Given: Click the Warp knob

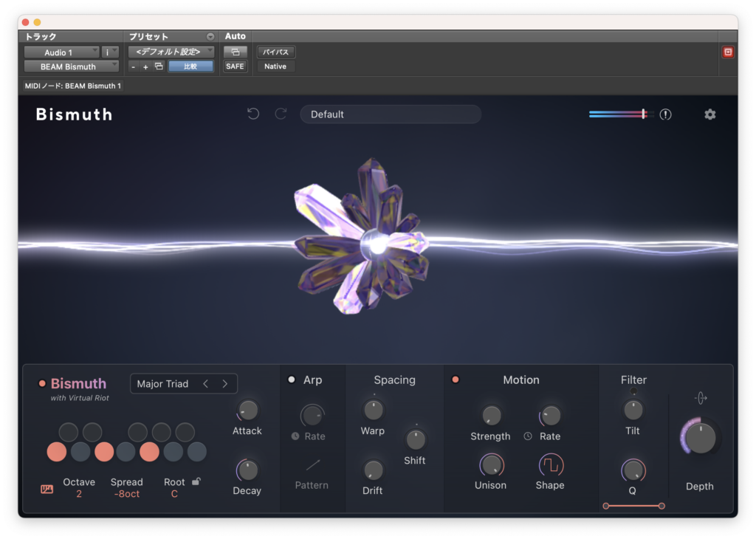Looking at the screenshot, I should click(373, 411).
